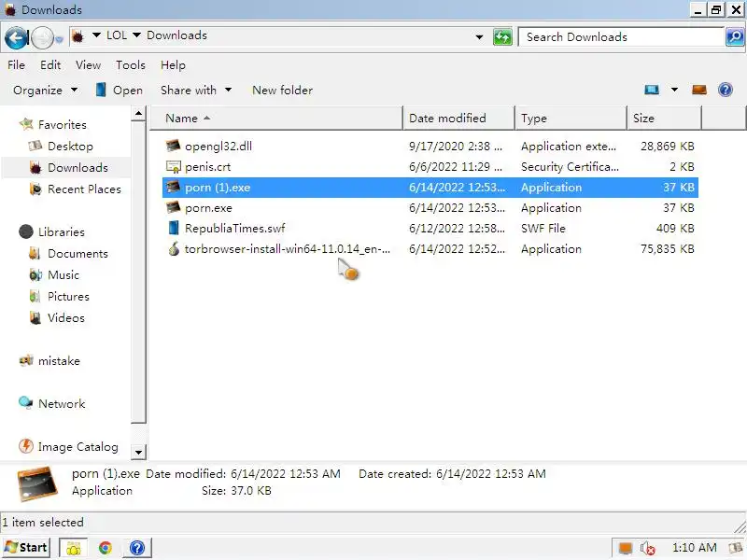Change your view icon
The image size is (747, 560).
tap(651, 90)
